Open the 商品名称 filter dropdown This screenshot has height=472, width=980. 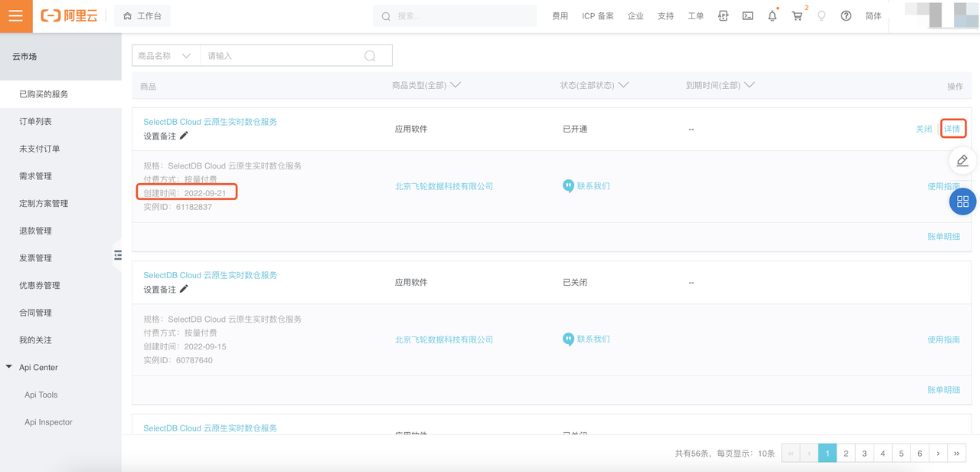click(165, 56)
